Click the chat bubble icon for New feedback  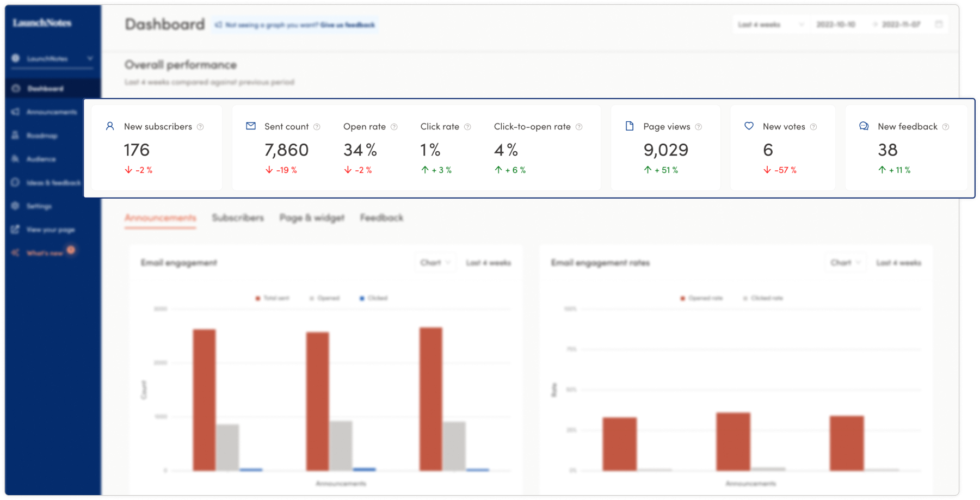point(864,126)
